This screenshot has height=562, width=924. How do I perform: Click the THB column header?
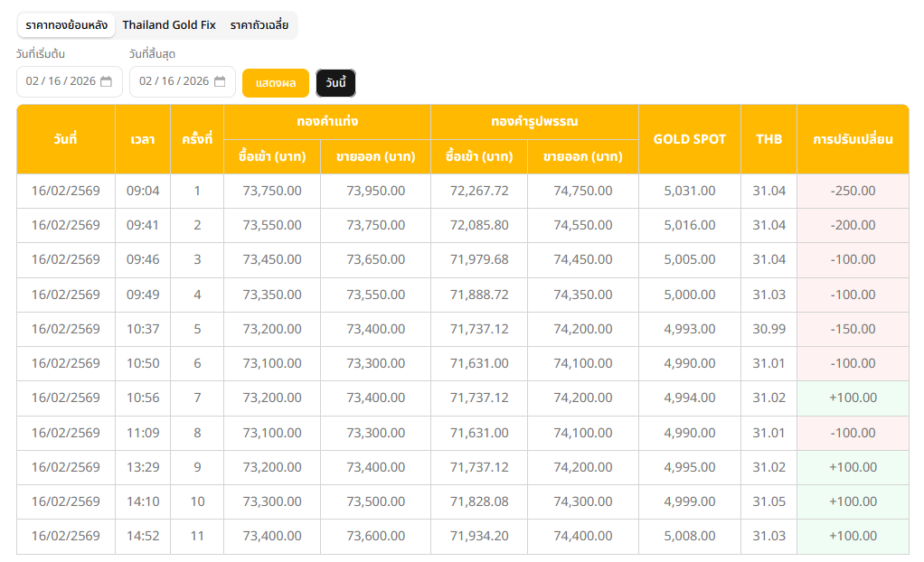(x=768, y=139)
